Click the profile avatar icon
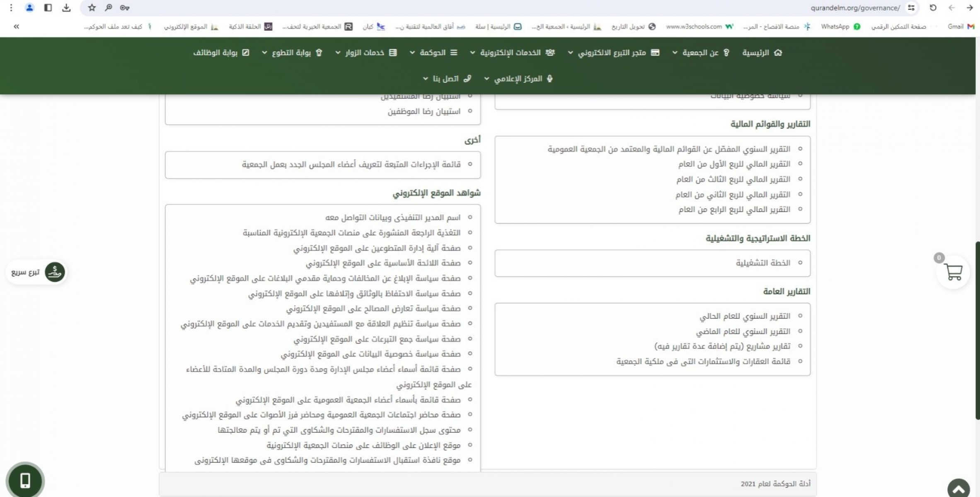The image size is (980, 497). [29, 7]
